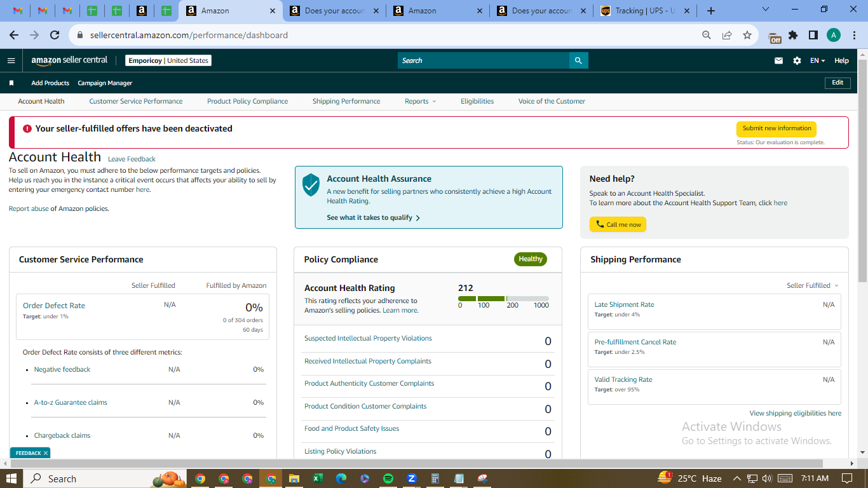Open the Order Defect Rate link

pos(54,306)
